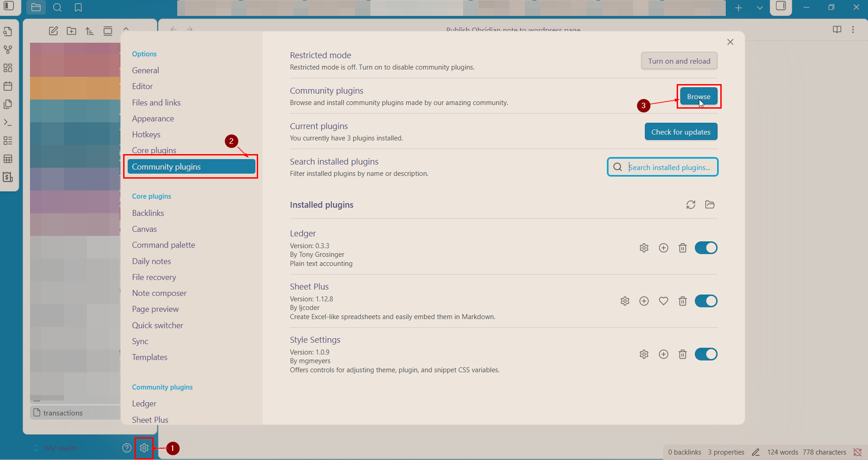Turn off the Sheet Plus plugin
Screen dimensions: 868x460
point(706,301)
